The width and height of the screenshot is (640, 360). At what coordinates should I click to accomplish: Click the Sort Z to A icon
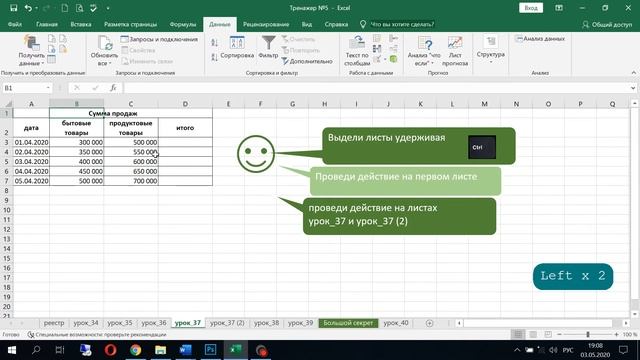(215, 57)
